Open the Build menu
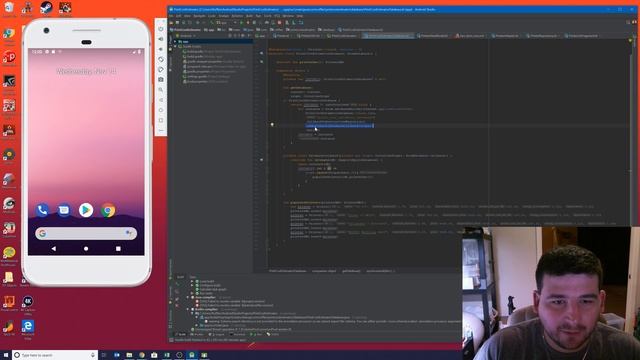 coord(249,16)
